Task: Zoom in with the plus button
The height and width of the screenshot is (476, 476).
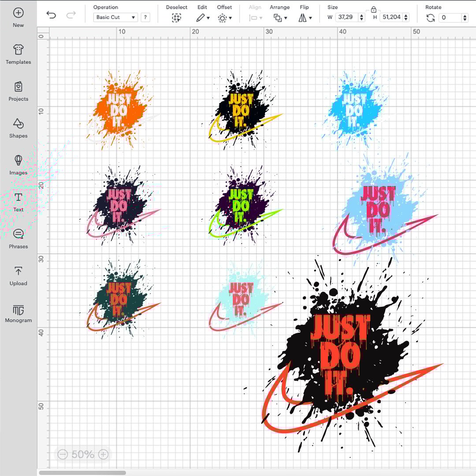Action: pos(103,454)
